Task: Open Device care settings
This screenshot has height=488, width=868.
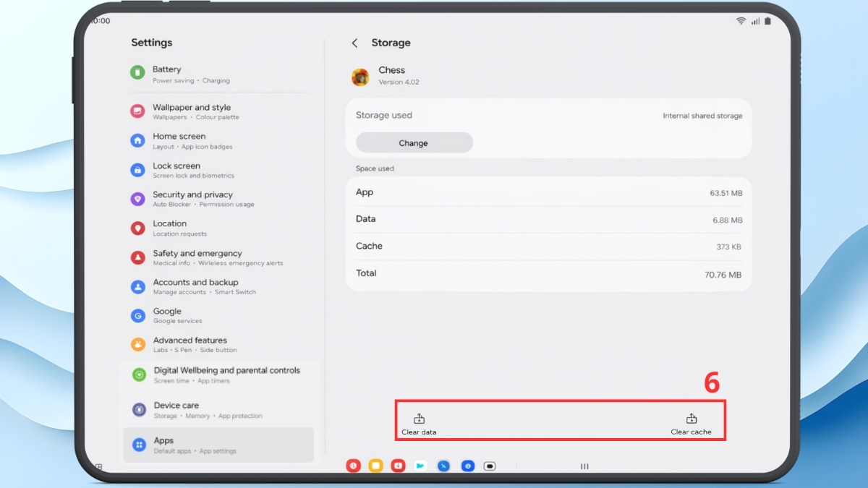Action: (x=219, y=410)
